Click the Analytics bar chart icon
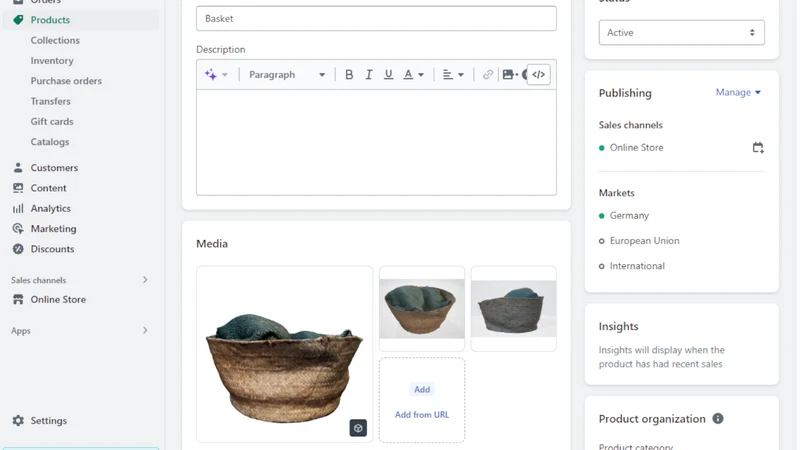Viewport: 800px width, 450px height. pyautogui.click(x=18, y=208)
